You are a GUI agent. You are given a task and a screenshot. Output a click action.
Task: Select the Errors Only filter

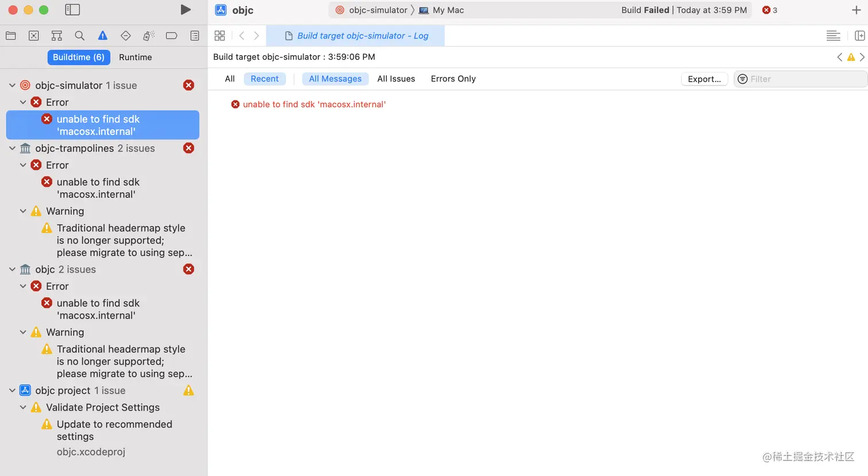(453, 79)
